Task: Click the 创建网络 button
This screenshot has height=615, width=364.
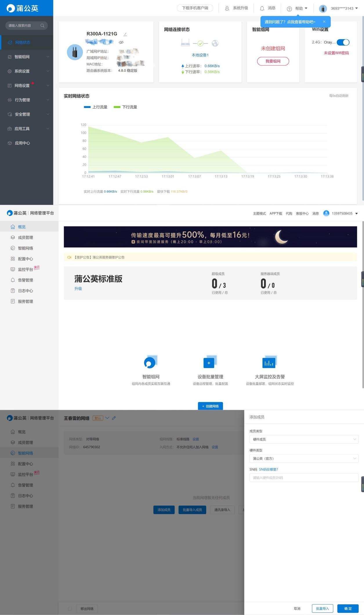Action: click(210, 406)
